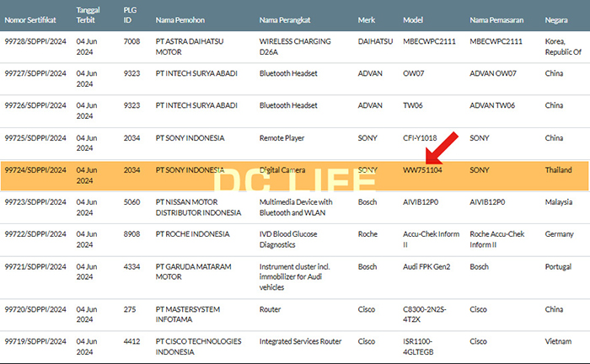Select PT ASTRA DAIHATSU MOTOR applicant cell
Screen dimensions: 590x364
click(190, 46)
